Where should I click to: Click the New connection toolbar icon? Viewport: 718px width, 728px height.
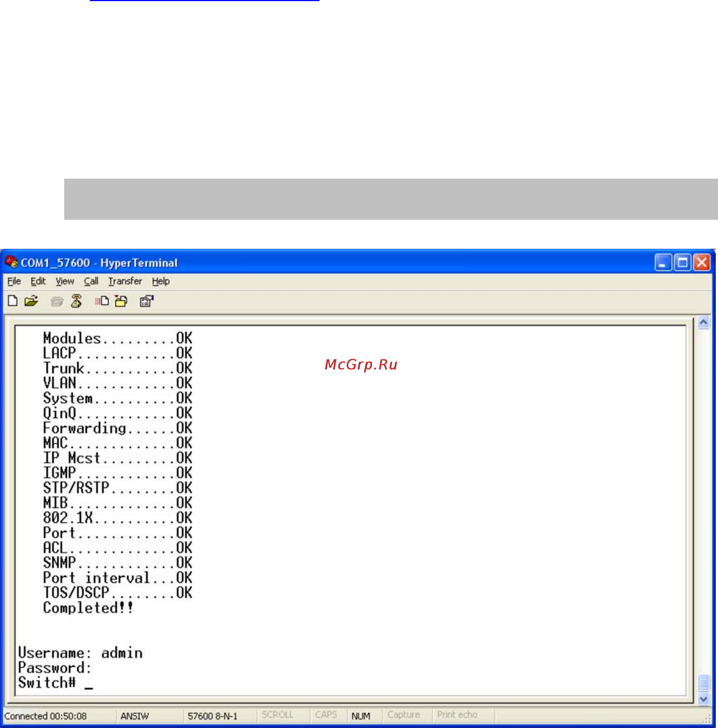point(13,301)
